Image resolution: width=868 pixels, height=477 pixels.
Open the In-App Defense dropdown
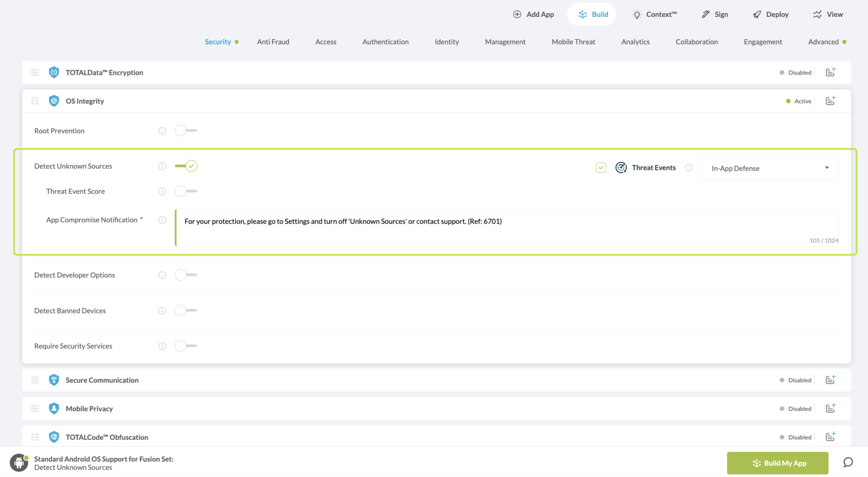(770, 168)
